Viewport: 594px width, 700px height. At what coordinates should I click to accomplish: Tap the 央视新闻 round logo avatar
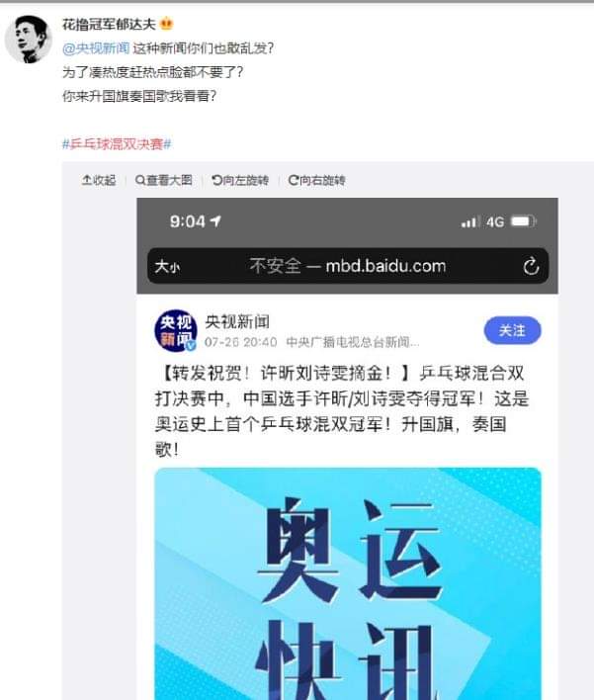tap(176, 331)
